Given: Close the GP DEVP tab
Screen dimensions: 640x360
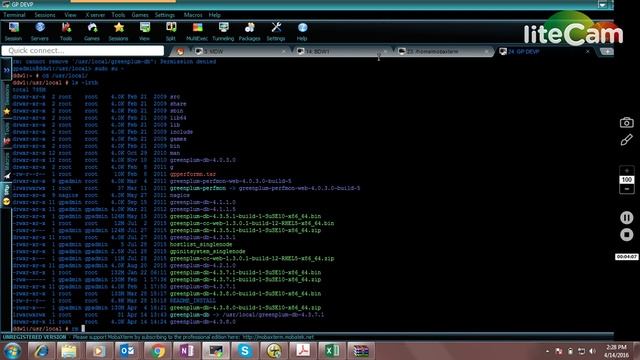Looking at the screenshot, I should coord(588,51).
